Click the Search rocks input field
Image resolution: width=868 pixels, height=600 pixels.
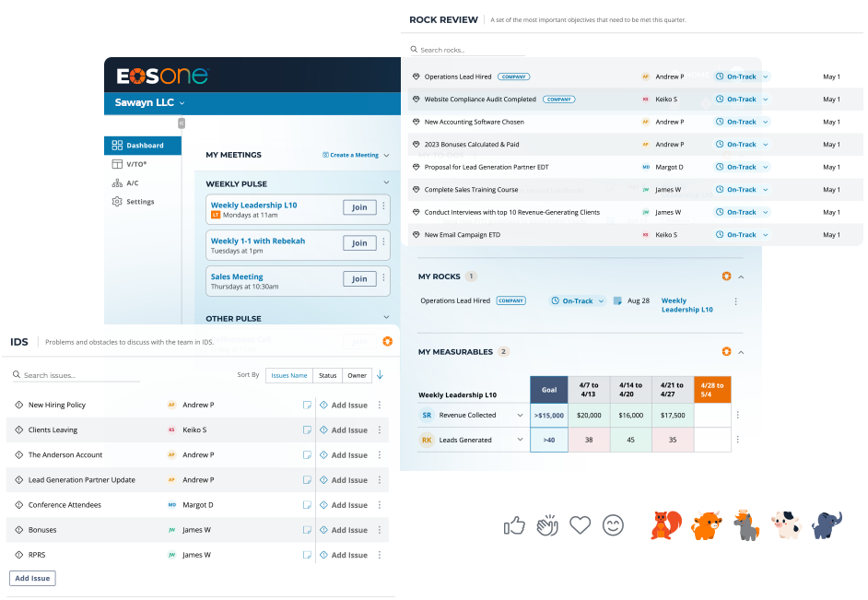point(468,50)
